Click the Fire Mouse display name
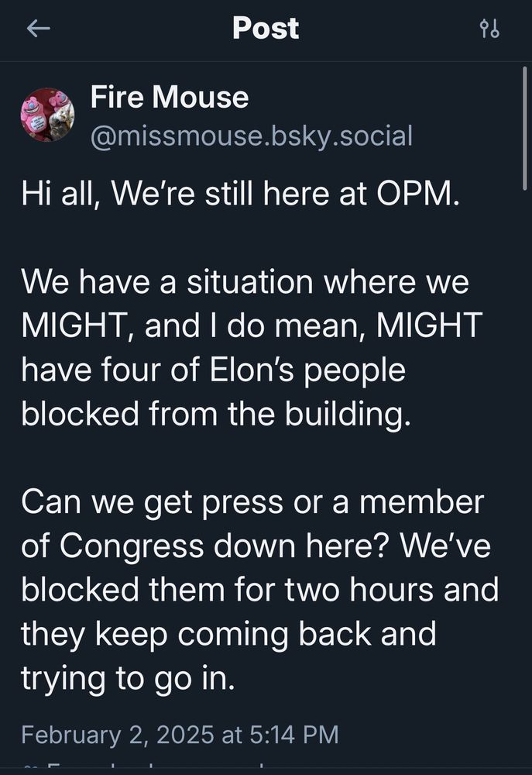The width and height of the screenshot is (532, 775). pos(170,98)
